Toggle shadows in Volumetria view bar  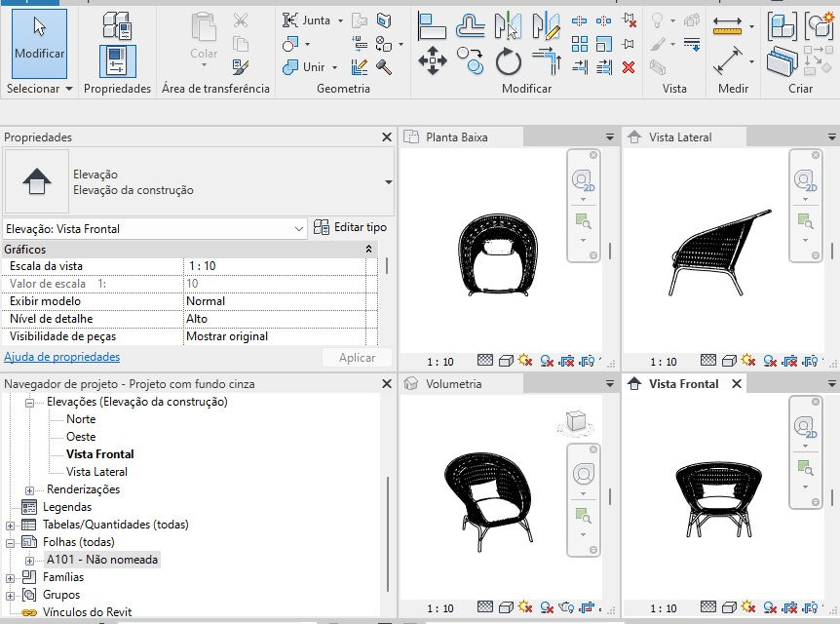pos(547,607)
